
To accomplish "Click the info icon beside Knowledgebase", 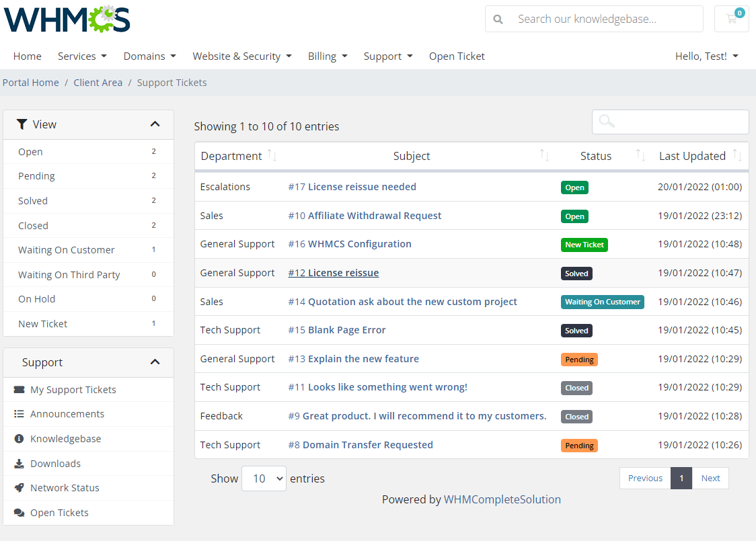I will pos(20,439).
